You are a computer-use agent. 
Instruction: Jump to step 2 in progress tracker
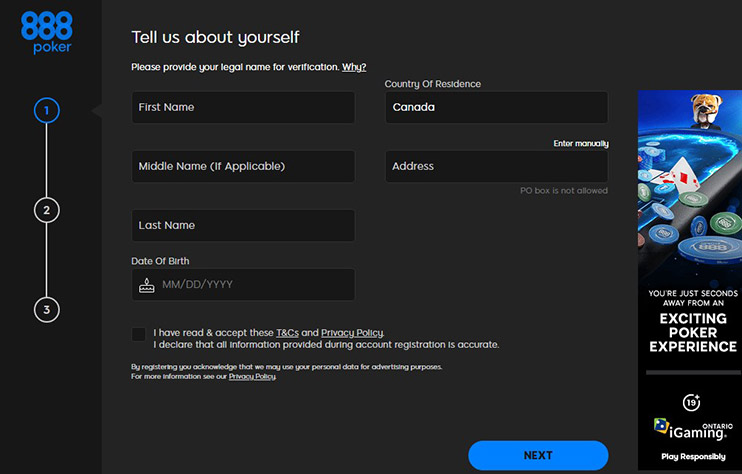coord(46,210)
